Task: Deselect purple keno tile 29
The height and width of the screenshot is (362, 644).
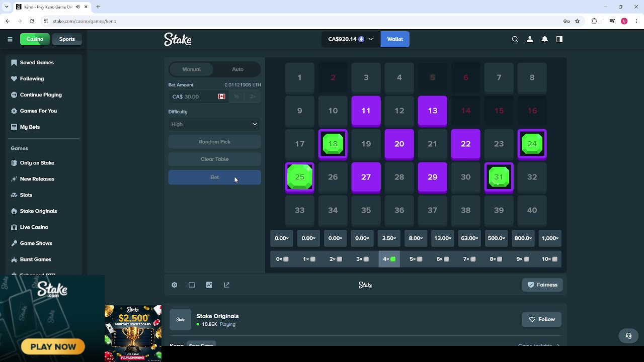Action: (433, 177)
